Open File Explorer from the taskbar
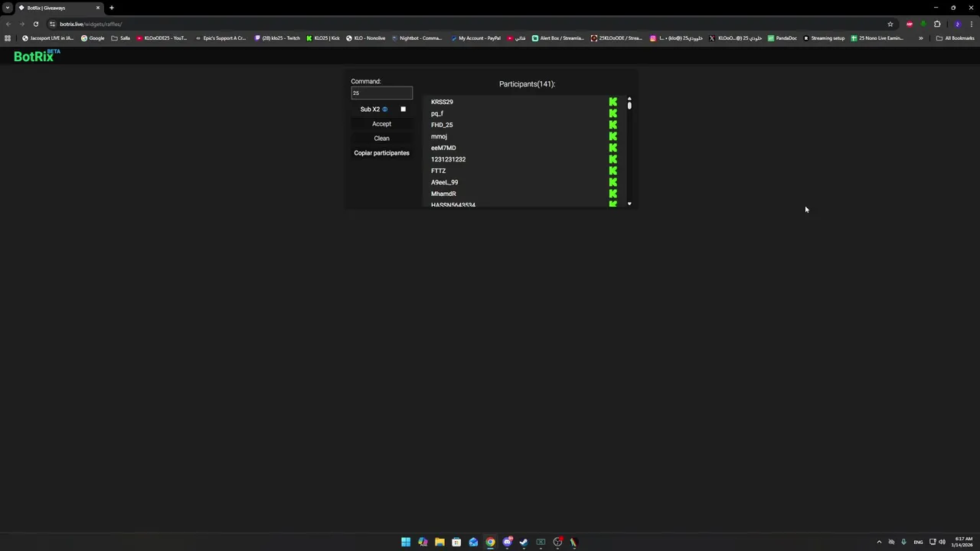This screenshot has width=980, height=551. point(439,542)
